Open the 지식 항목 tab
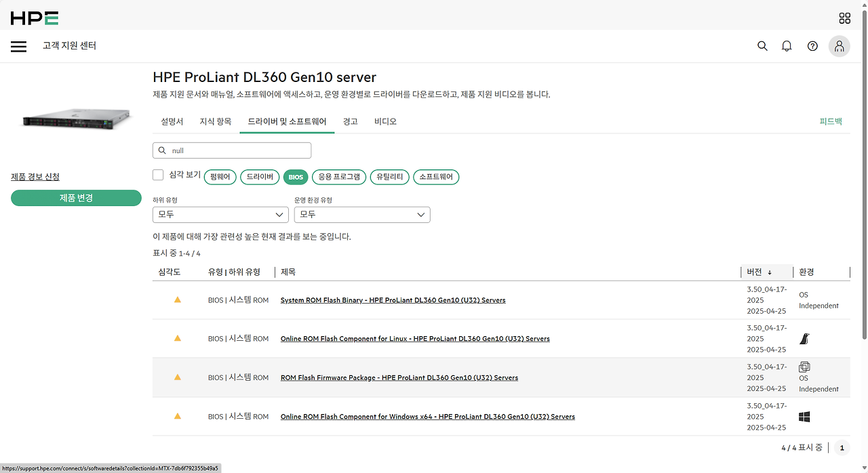Screen dimensions: 868x473 pyautogui.click(x=215, y=121)
